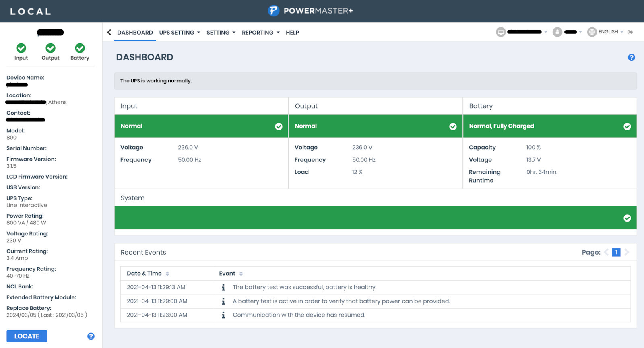Click the Output status checkmark in sidebar
Screen dimensions: 644x348
(50, 48)
